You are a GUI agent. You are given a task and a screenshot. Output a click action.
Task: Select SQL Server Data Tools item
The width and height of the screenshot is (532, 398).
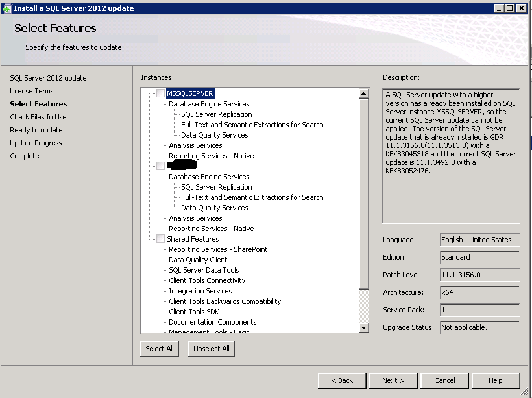pos(204,270)
